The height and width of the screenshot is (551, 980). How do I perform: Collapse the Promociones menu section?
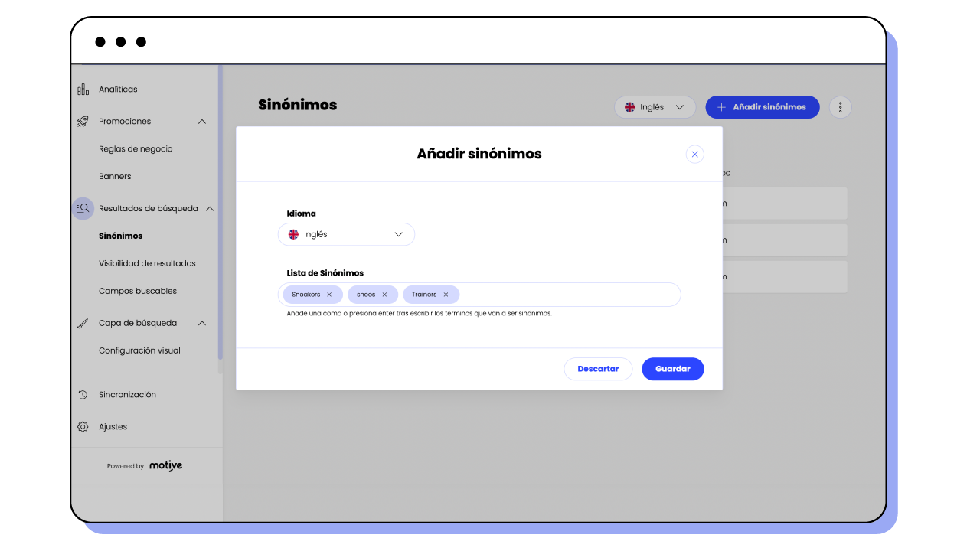coord(202,122)
